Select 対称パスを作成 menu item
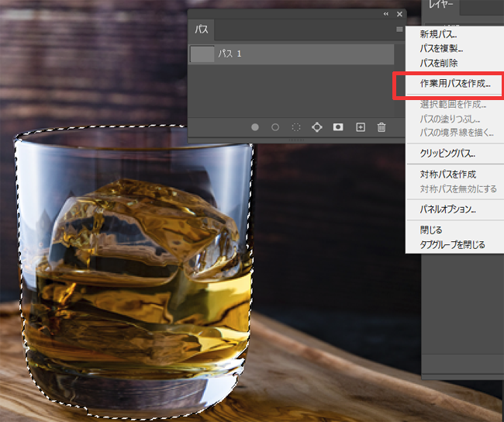 pyautogui.click(x=447, y=175)
